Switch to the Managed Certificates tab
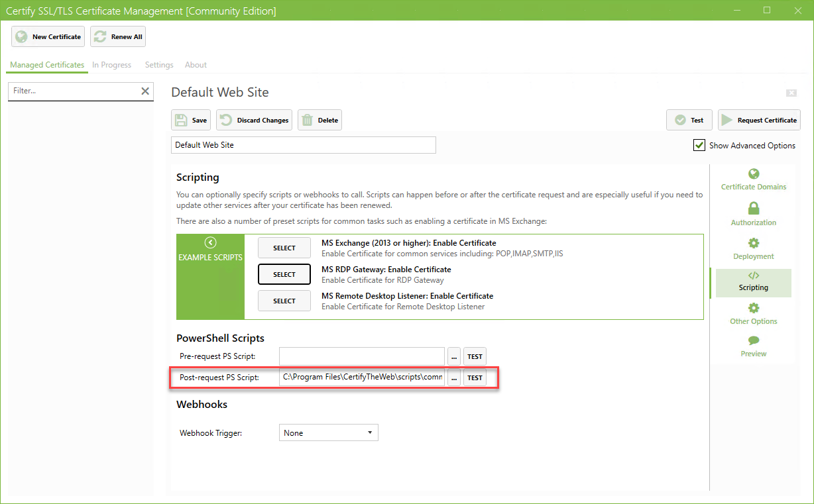This screenshot has height=504, width=814. pyautogui.click(x=47, y=65)
